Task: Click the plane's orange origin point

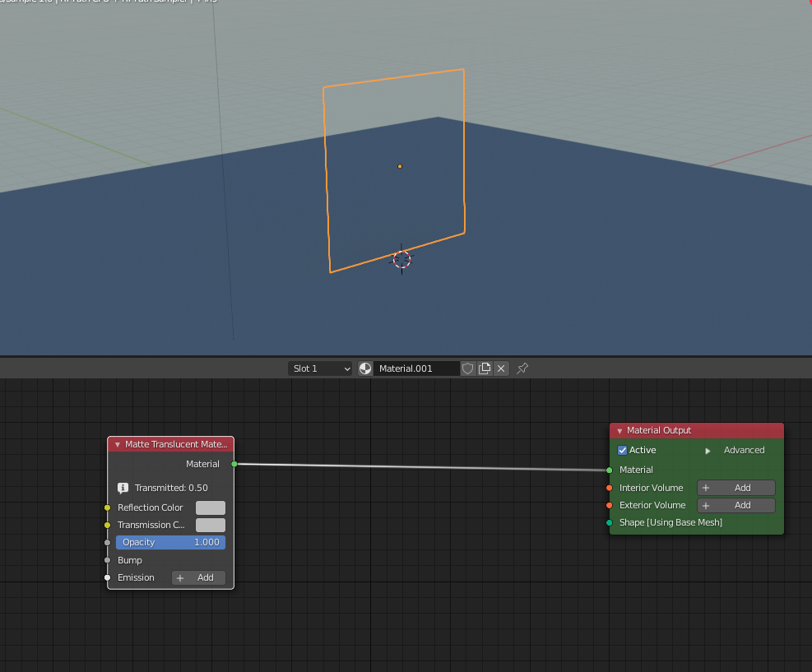Action: [400, 166]
